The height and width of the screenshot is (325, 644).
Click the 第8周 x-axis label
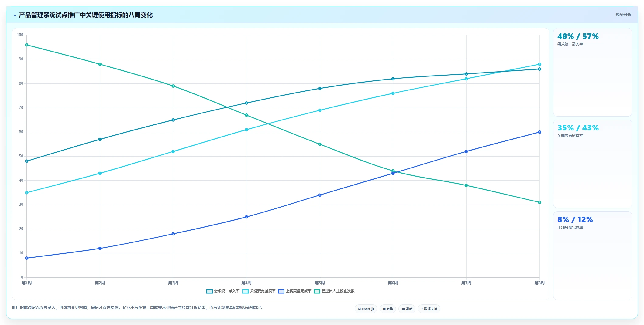click(539, 283)
